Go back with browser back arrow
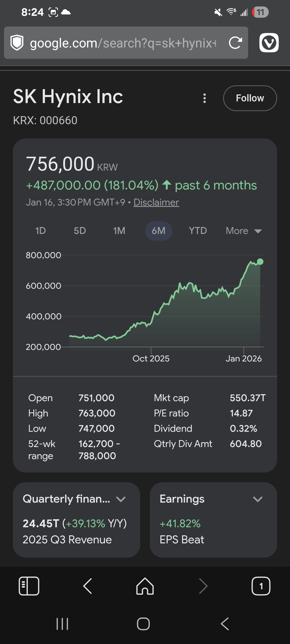This screenshot has width=290, height=644. (88, 586)
